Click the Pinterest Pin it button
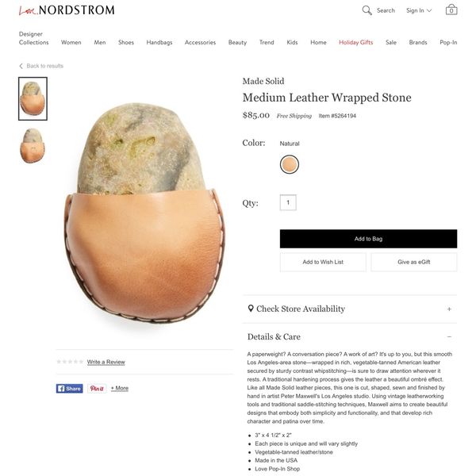 (x=97, y=388)
